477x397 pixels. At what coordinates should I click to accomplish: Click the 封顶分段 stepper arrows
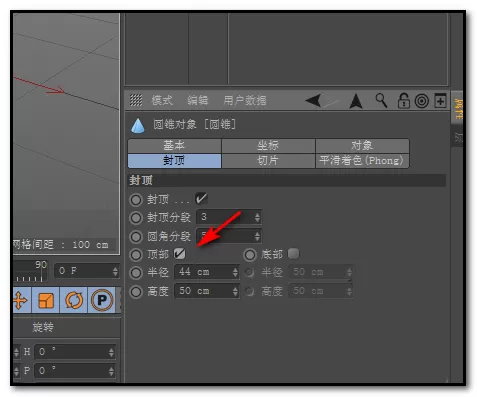pos(257,218)
